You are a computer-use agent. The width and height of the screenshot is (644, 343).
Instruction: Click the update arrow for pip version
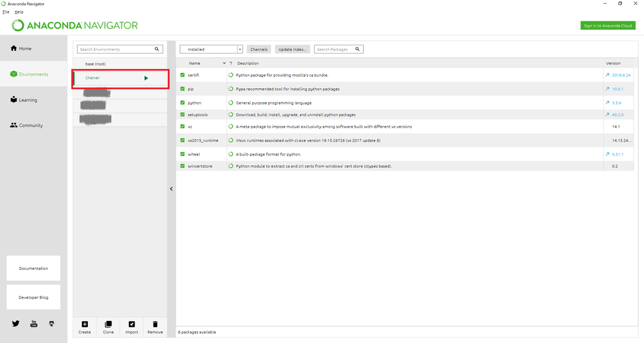click(607, 89)
